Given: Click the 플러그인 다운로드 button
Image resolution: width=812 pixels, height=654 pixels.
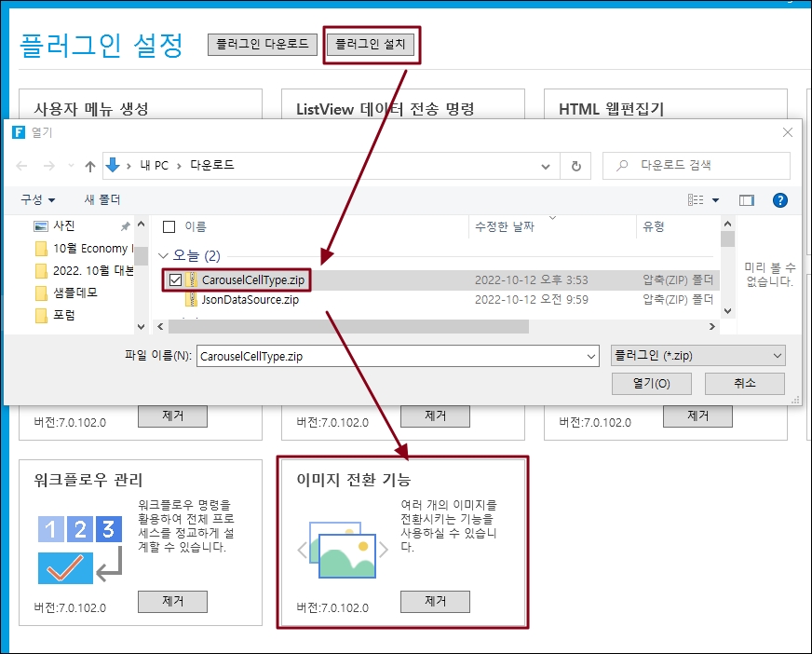Looking at the screenshot, I should pyautogui.click(x=263, y=44).
